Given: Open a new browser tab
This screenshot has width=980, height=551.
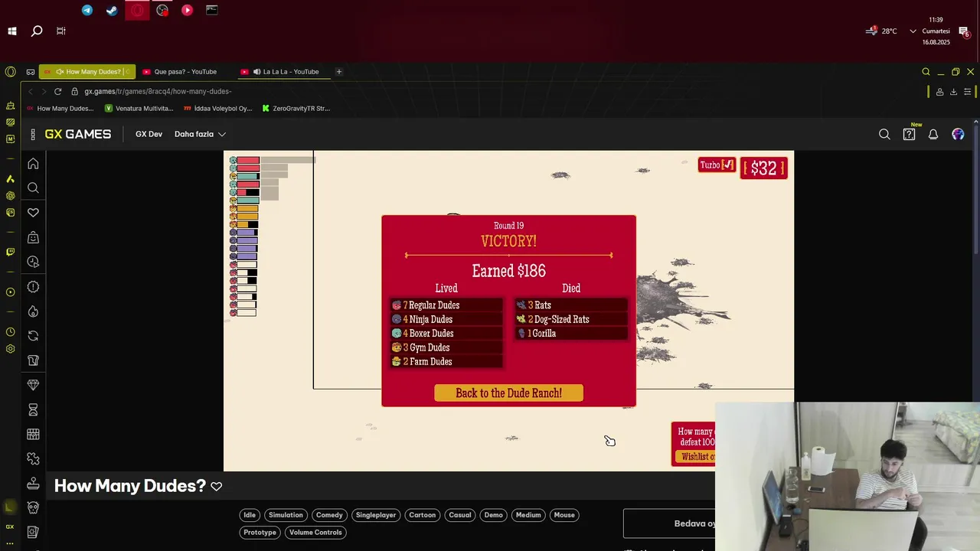Looking at the screenshot, I should [x=338, y=72].
